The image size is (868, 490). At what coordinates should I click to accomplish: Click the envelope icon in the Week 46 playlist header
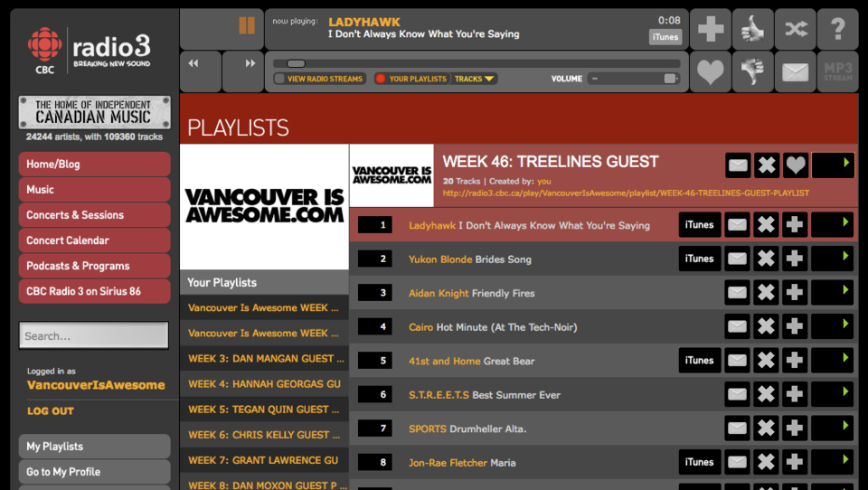pyautogui.click(x=738, y=165)
